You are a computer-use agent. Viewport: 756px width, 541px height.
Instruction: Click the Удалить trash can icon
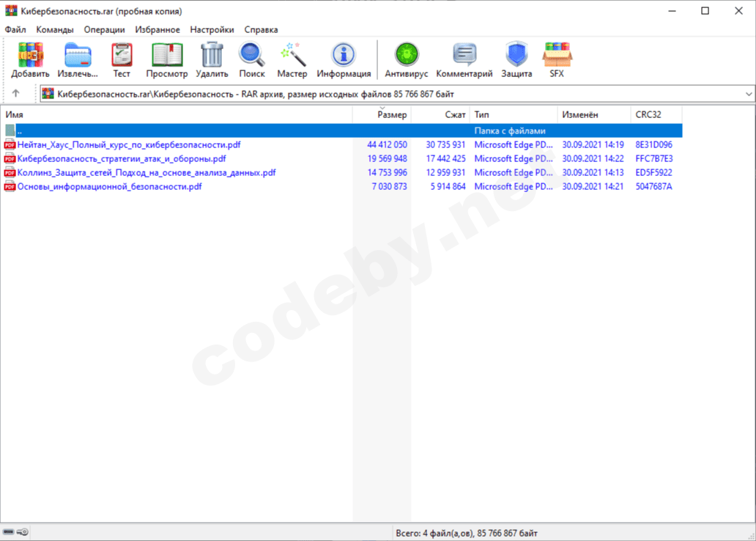[212, 60]
